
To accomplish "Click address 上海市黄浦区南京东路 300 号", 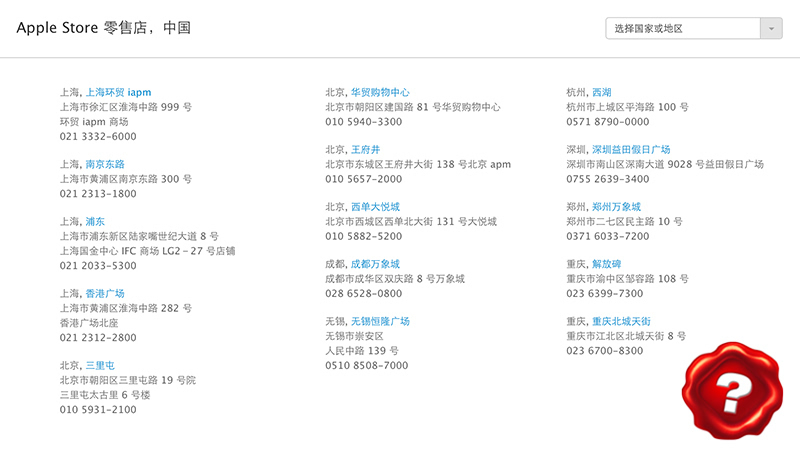I will [x=126, y=179].
